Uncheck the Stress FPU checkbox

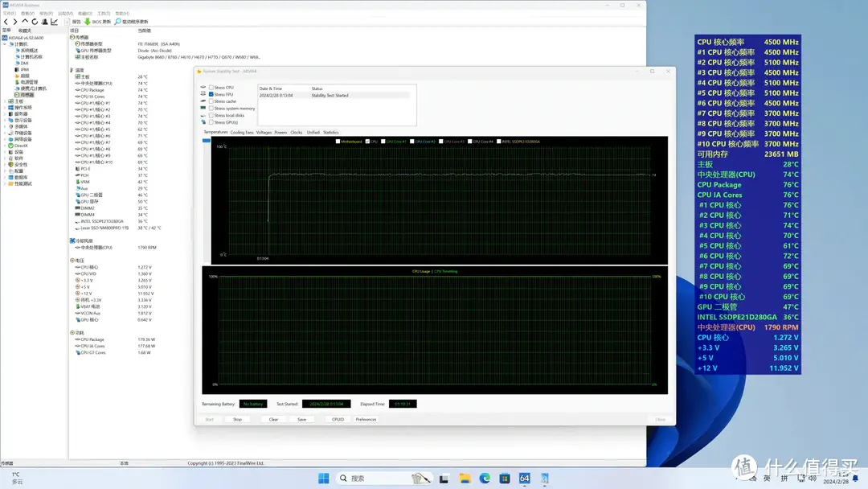211,94
